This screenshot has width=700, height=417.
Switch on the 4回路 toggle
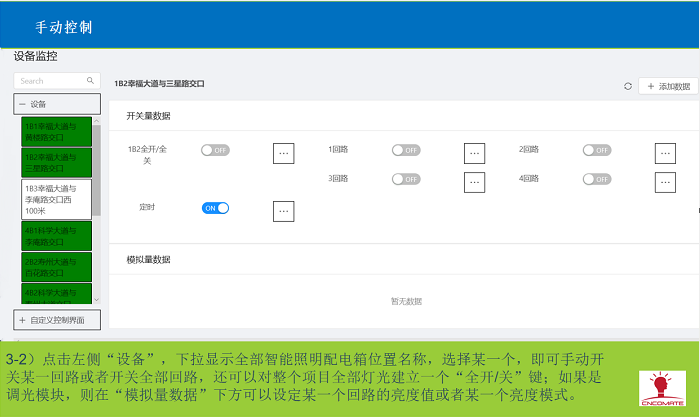coord(596,179)
